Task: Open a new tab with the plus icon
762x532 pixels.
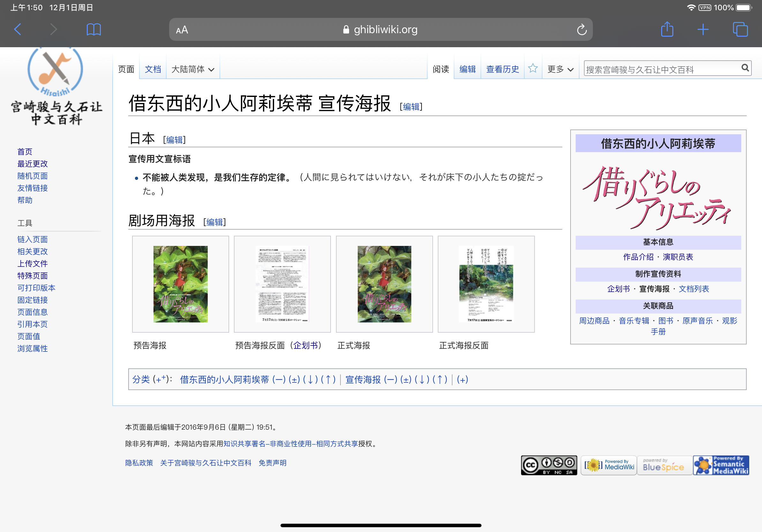Action: point(703,30)
